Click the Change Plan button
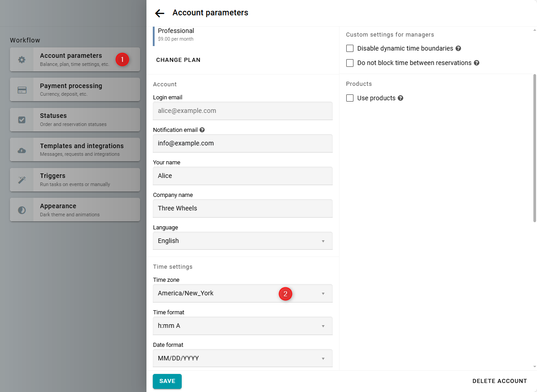The image size is (537, 392). pyautogui.click(x=178, y=60)
